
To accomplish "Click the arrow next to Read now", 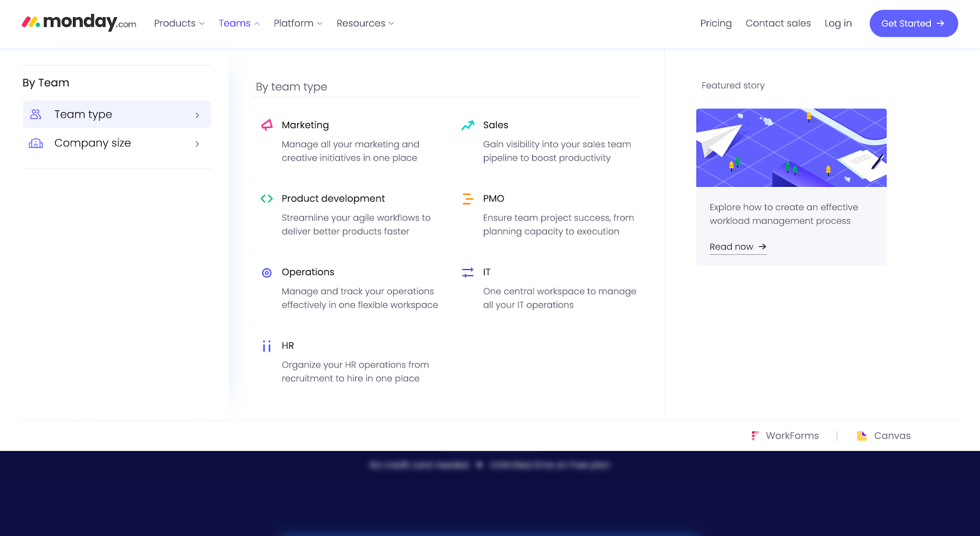I will tap(763, 246).
